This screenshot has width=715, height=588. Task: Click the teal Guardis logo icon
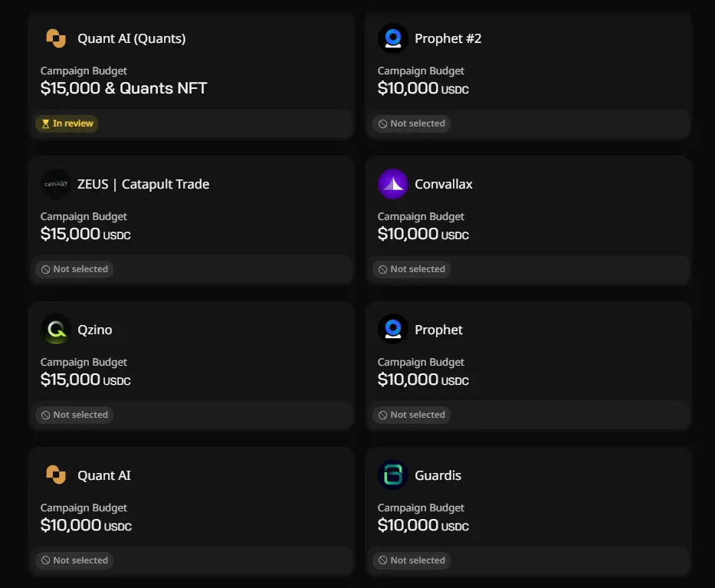point(392,475)
